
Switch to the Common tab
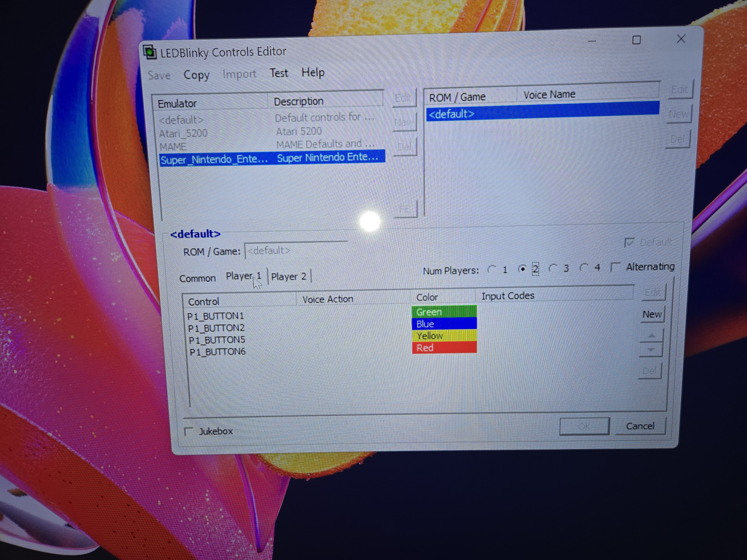(198, 279)
